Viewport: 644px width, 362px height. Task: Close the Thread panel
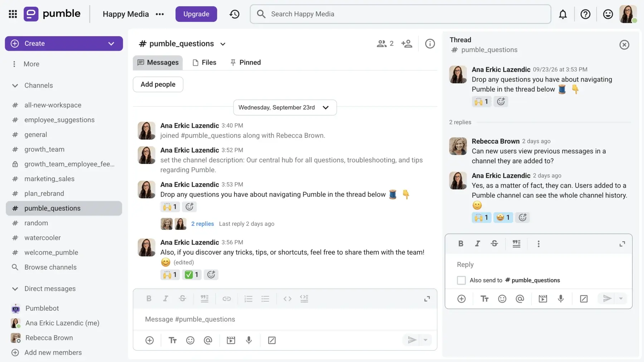[x=624, y=45]
